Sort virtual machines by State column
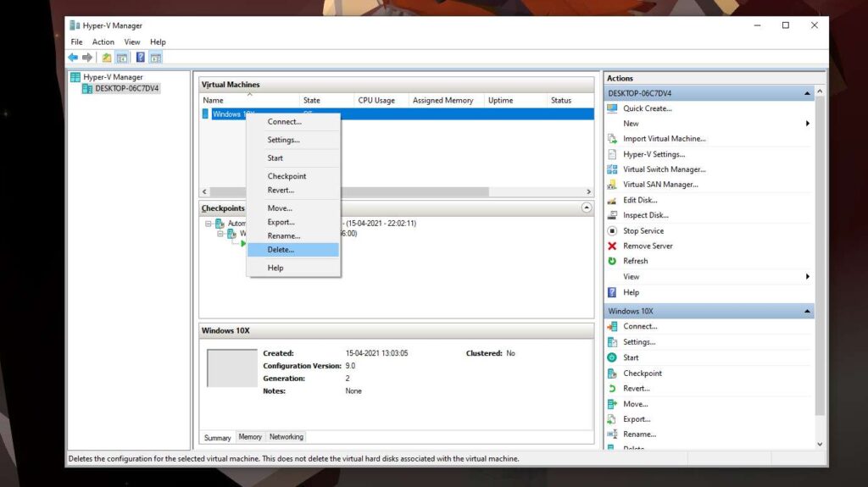The width and height of the screenshot is (868, 487). (x=326, y=100)
